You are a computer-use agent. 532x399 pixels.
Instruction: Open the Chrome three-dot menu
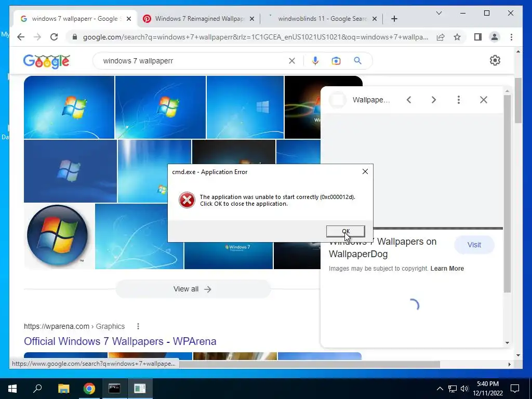click(511, 37)
